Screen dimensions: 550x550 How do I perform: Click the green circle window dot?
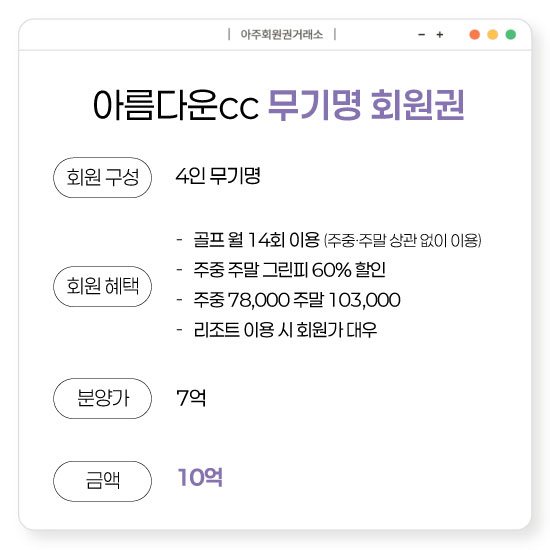coord(511,35)
